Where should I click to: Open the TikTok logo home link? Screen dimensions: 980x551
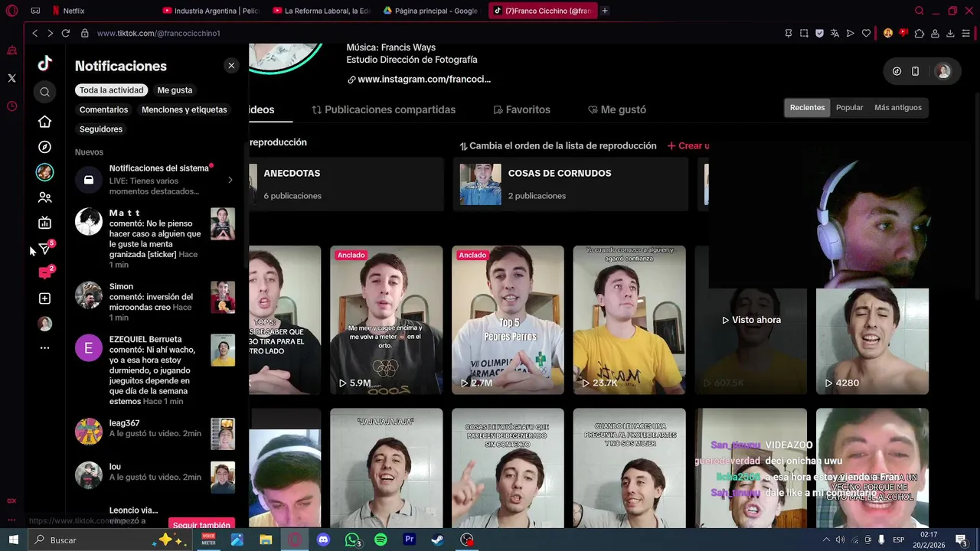(x=44, y=64)
